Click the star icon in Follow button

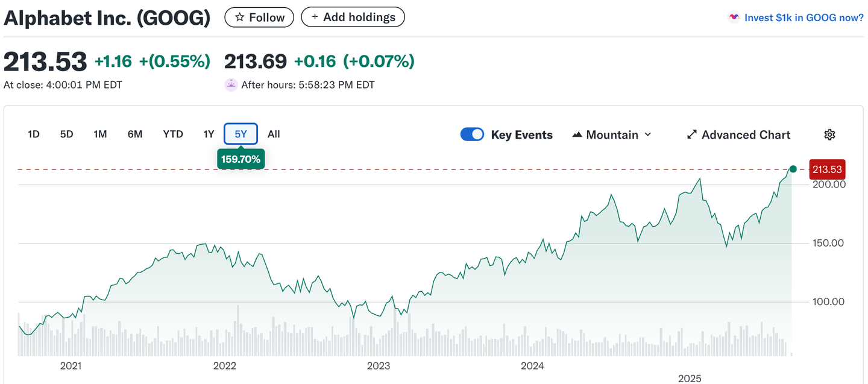pos(239,17)
